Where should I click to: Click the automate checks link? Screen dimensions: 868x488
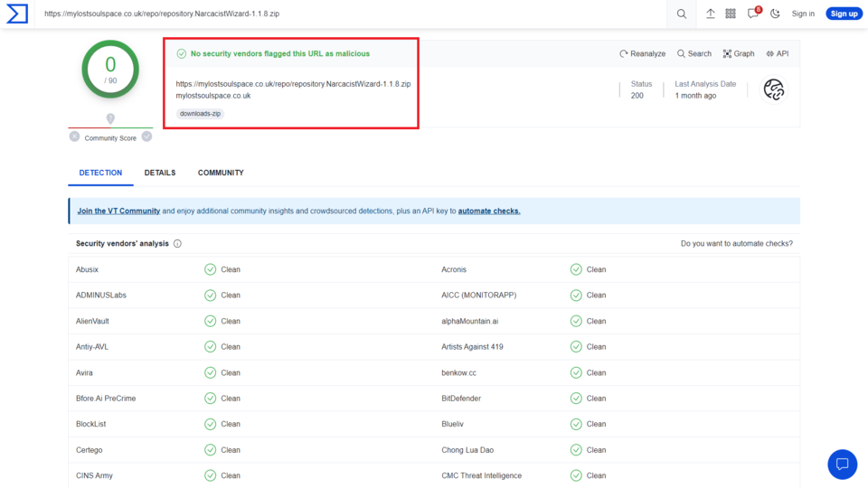(489, 211)
